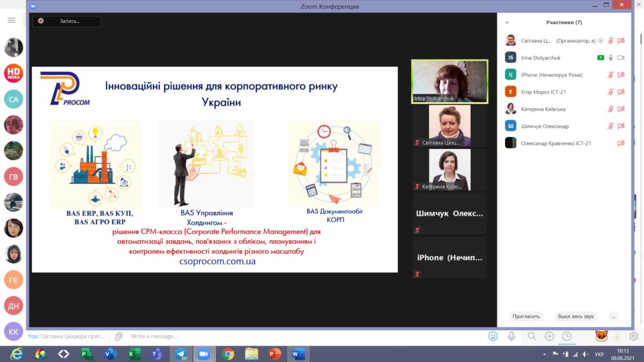Viewport: 644px width, 362px height.
Task: Click the attach file paperclip icon
Action: click(x=119, y=336)
